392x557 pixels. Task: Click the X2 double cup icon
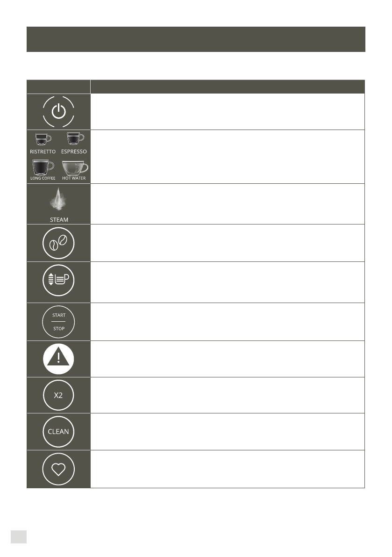58,395
